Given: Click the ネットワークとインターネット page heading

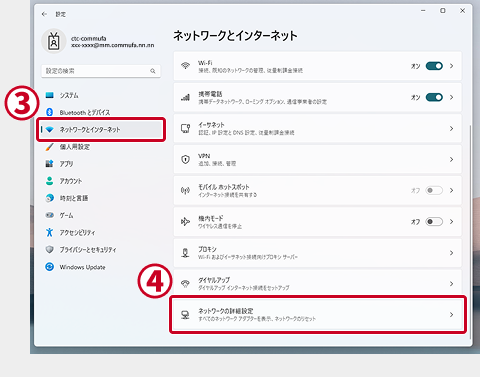Looking at the screenshot, I should 235,36.
